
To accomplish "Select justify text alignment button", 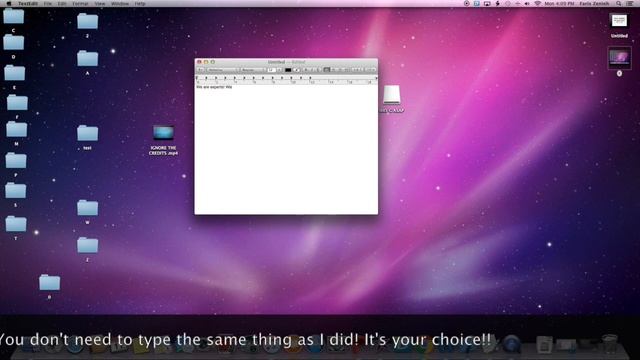I will tap(347, 70).
